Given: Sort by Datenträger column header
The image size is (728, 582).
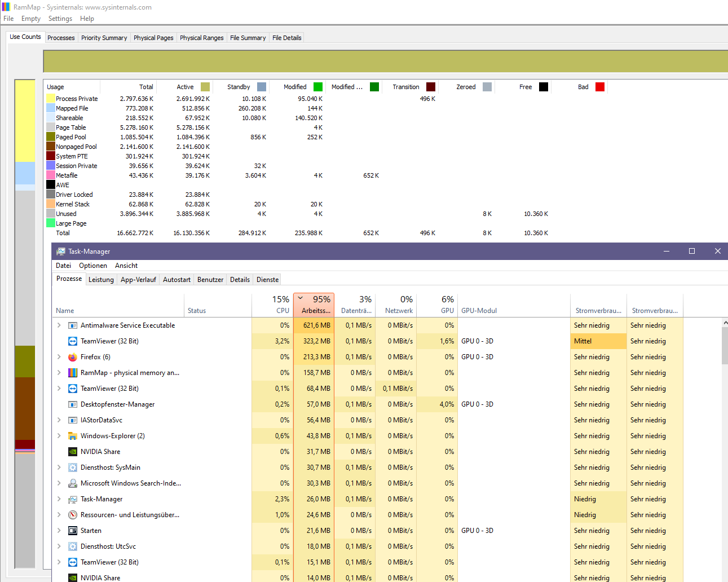Looking at the screenshot, I should point(355,305).
